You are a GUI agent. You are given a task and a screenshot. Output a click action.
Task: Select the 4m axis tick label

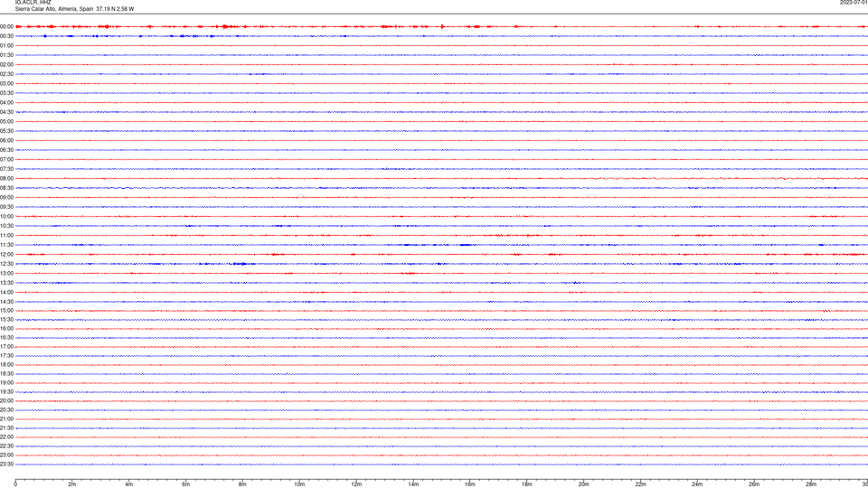pos(129,484)
